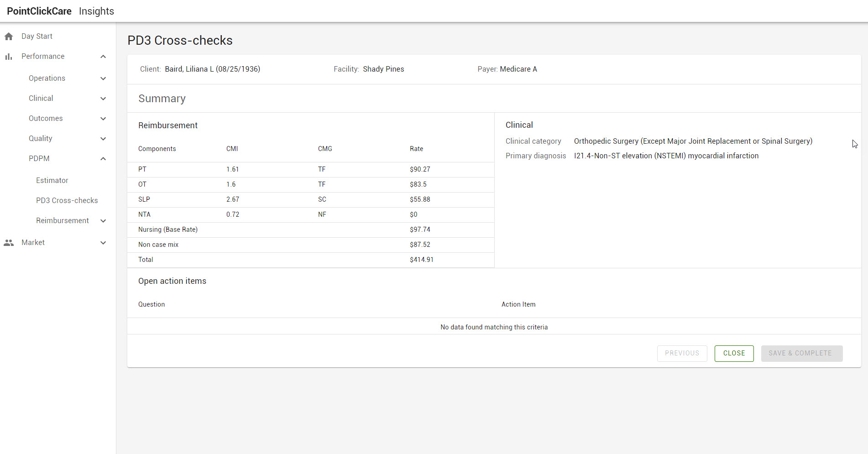868x454 pixels.
Task: Click the Day Start home icon
Action: 9,37
